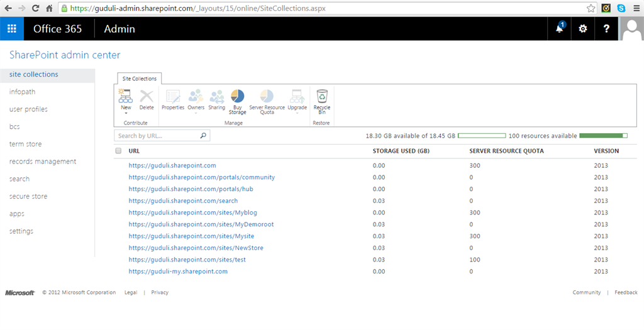This screenshot has height=330, width=644.
Task: Open the sites/NewStore link
Action: [x=196, y=248]
